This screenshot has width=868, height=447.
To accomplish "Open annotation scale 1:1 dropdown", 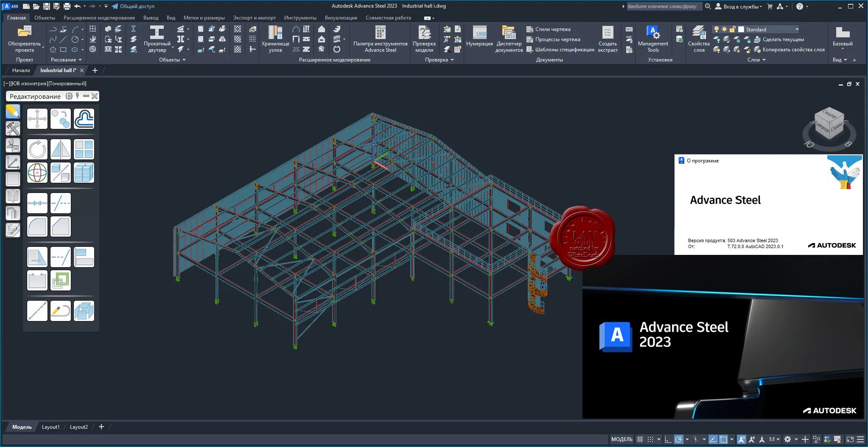I will tap(774, 439).
